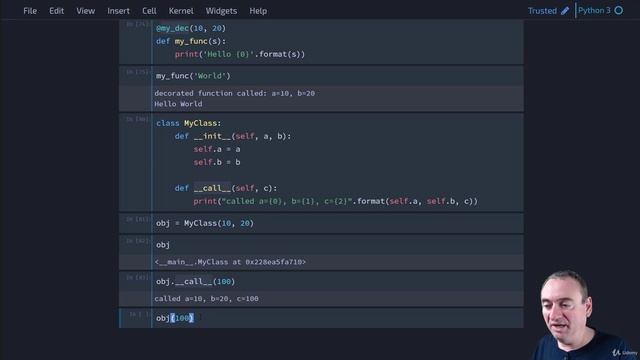Click the print("called a={0}...") line
This screenshot has height=360, width=640.
tap(335, 201)
